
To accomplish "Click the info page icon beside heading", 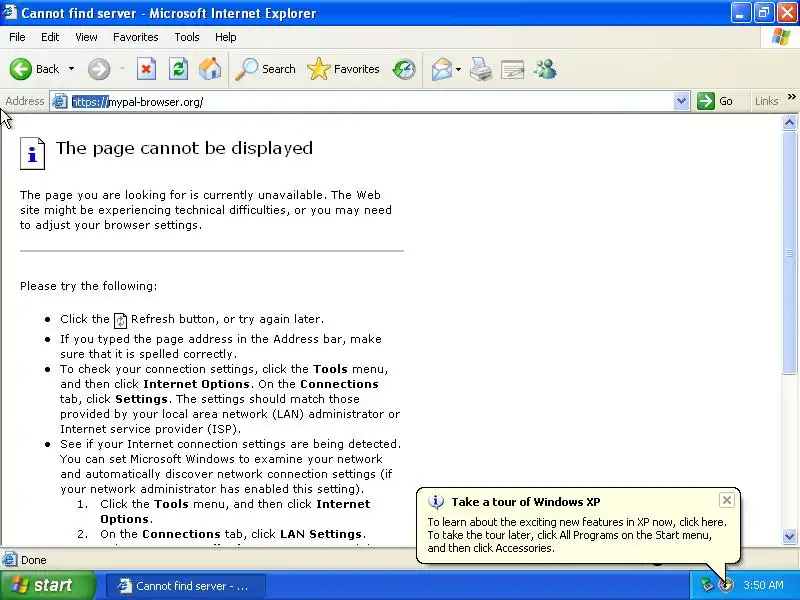I will [33, 153].
